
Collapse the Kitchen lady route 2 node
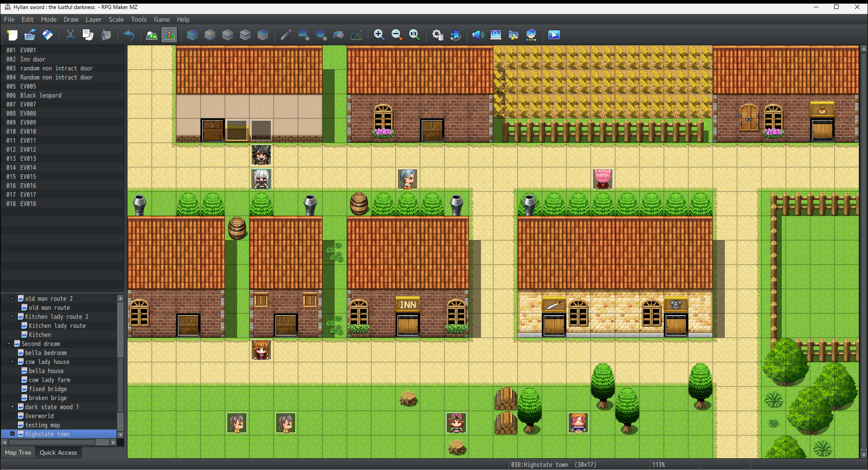pyautogui.click(x=12, y=316)
